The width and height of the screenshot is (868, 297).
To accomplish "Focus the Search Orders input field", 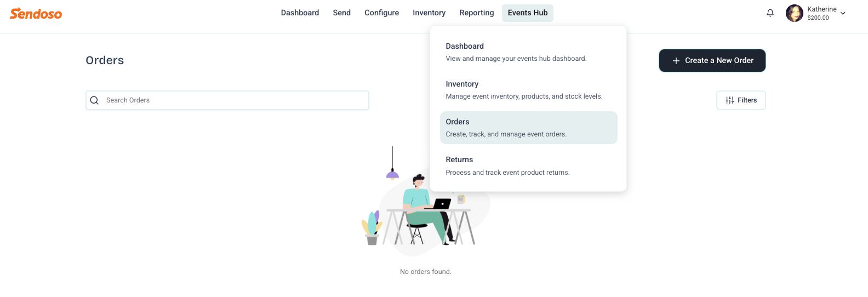I will coord(227,100).
